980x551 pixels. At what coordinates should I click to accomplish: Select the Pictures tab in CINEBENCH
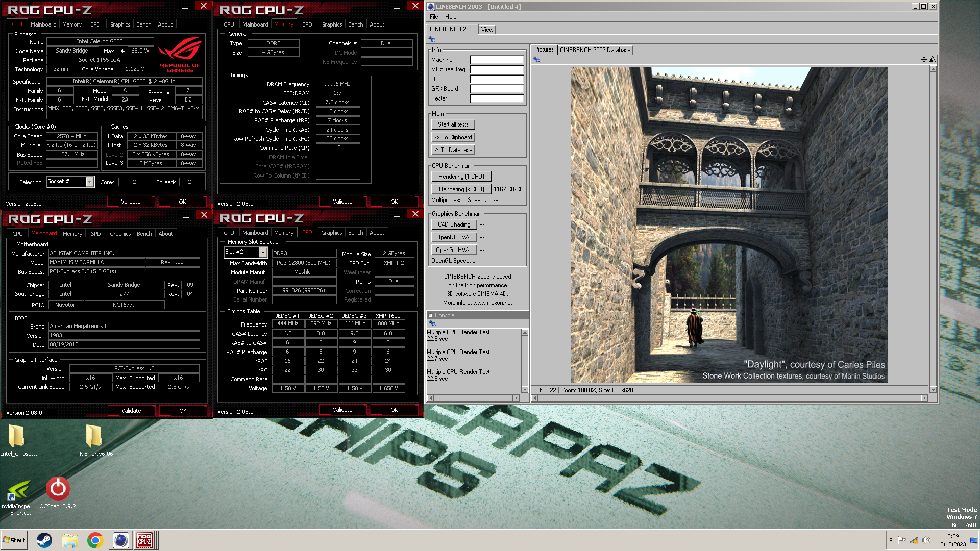(544, 49)
